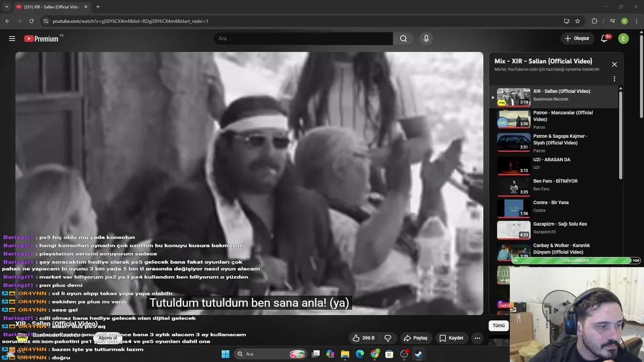Play Patron & Sagopa Kajmer - Siyah
This screenshot has width=644, height=362.
coord(553,143)
